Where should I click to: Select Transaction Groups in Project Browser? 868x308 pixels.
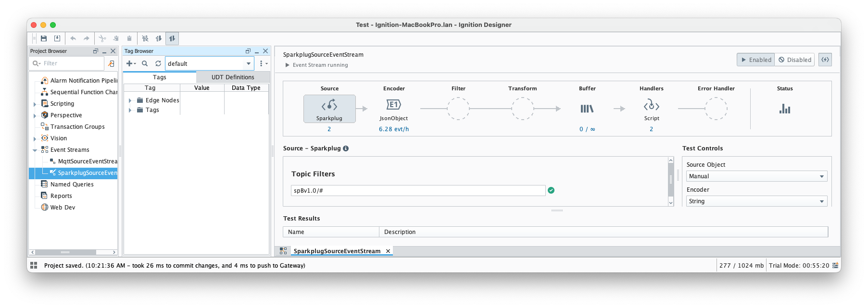73,127
